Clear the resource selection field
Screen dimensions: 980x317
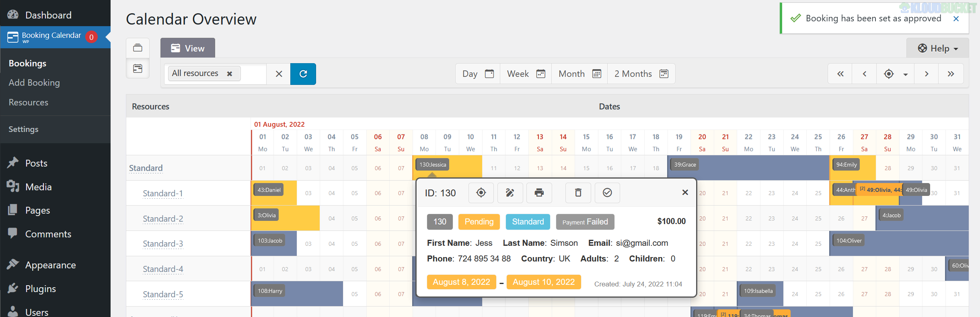pyautogui.click(x=279, y=74)
